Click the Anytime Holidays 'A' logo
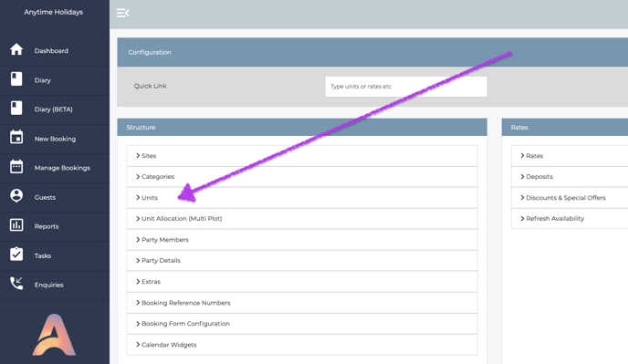This screenshot has height=364, width=628. 54,335
